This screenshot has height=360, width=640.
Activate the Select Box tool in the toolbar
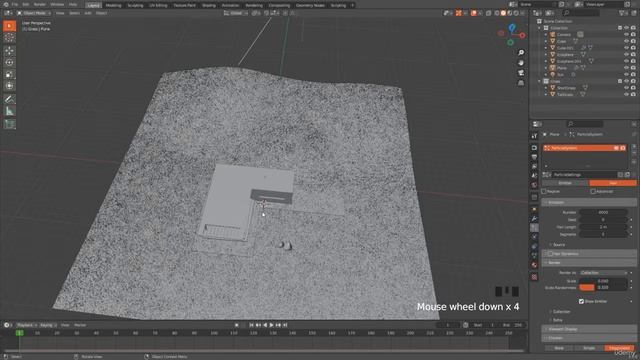point(9,26)
